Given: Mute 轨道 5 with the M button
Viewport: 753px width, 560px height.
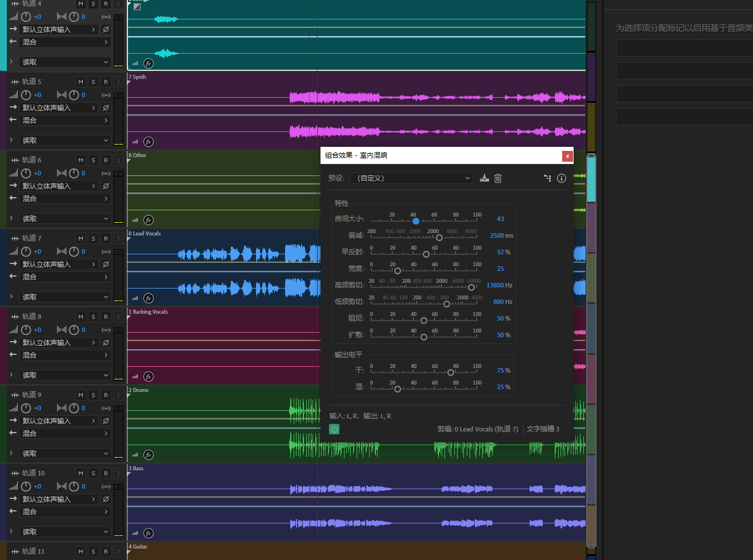Looking at the screenshot, I should [81, 82].
